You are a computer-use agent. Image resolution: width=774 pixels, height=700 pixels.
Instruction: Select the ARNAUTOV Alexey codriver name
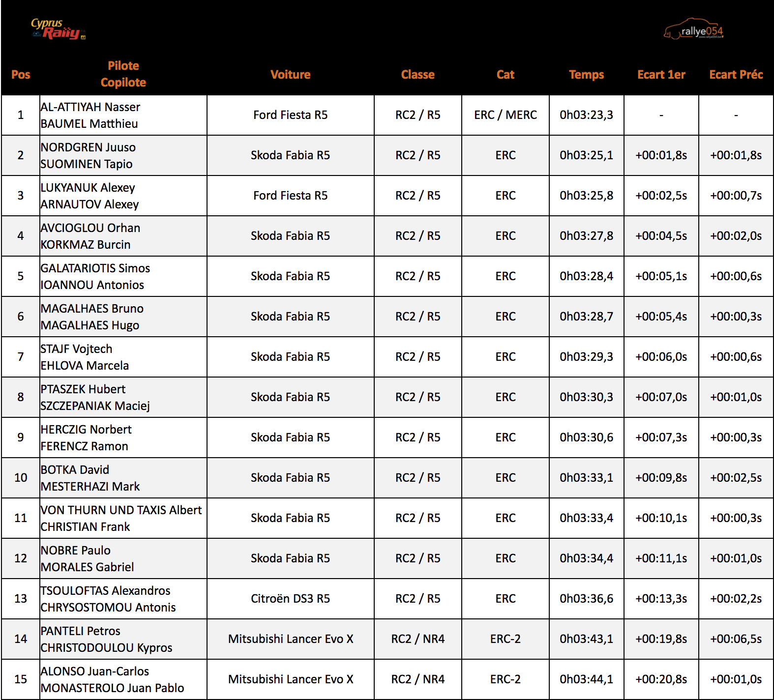click(x=90, y=204)
